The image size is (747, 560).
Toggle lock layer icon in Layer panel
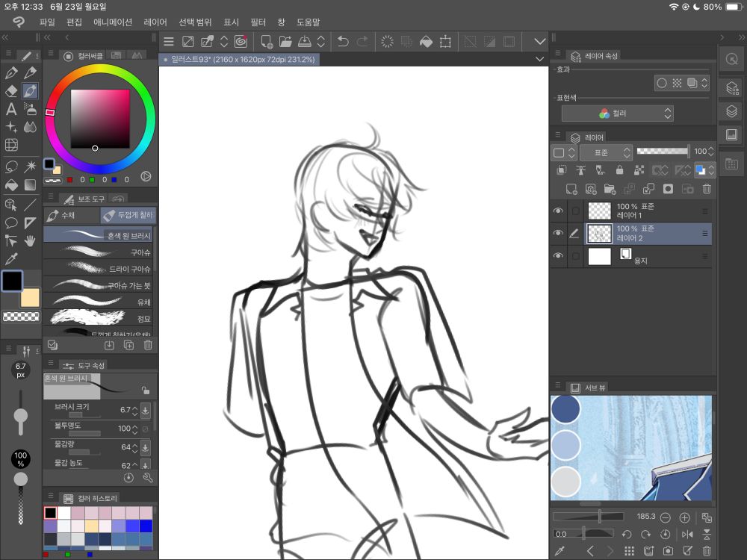click(x=619, y=170)
